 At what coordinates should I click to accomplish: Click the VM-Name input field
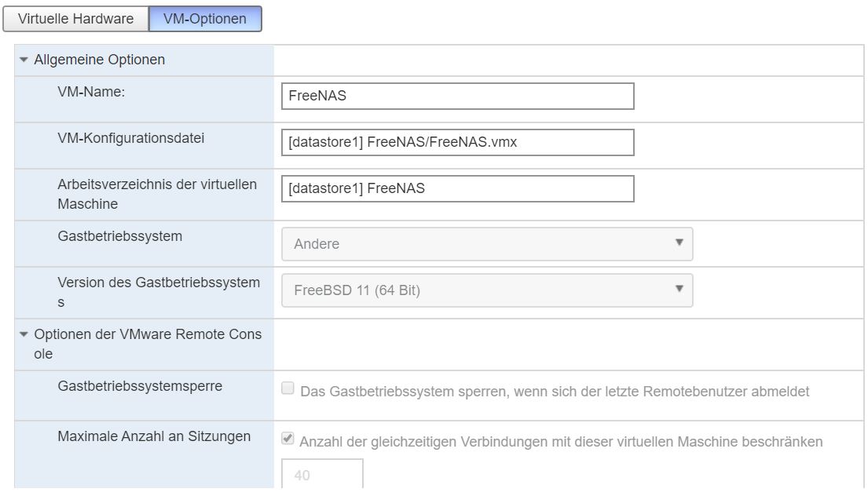coord(457,97)
